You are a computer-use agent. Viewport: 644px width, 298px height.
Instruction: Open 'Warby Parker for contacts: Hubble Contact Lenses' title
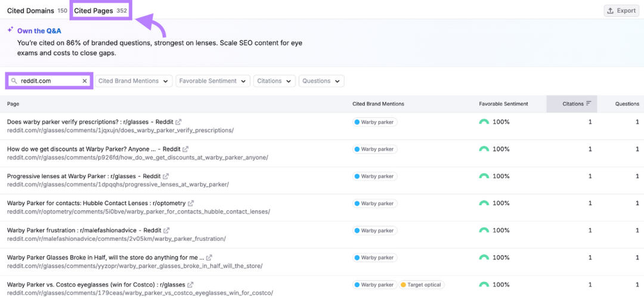coord(97,203)
